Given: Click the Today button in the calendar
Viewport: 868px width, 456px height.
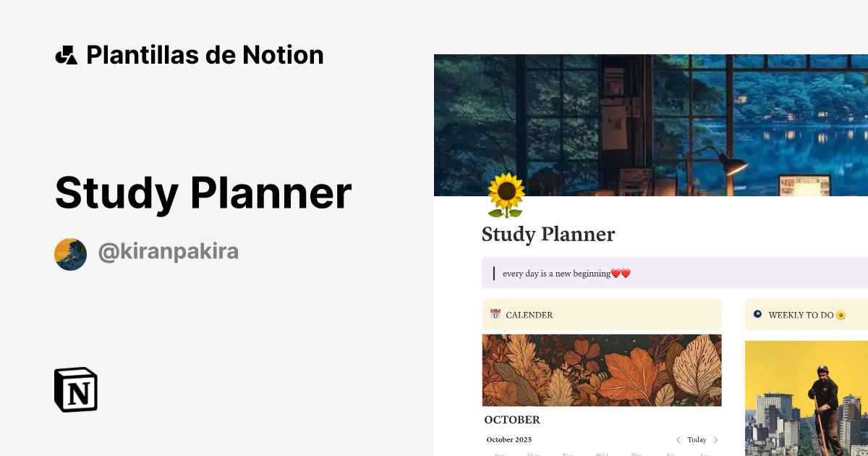Looking at the screenshot, I should [697, 439].
